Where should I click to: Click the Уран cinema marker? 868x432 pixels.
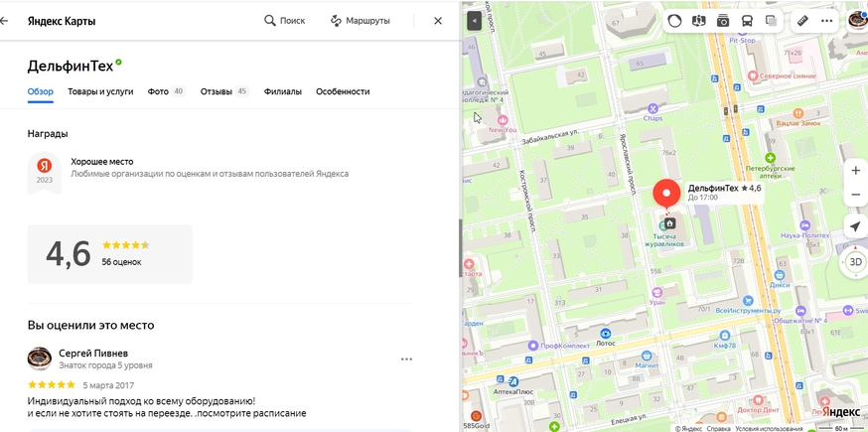coord(657,292)
